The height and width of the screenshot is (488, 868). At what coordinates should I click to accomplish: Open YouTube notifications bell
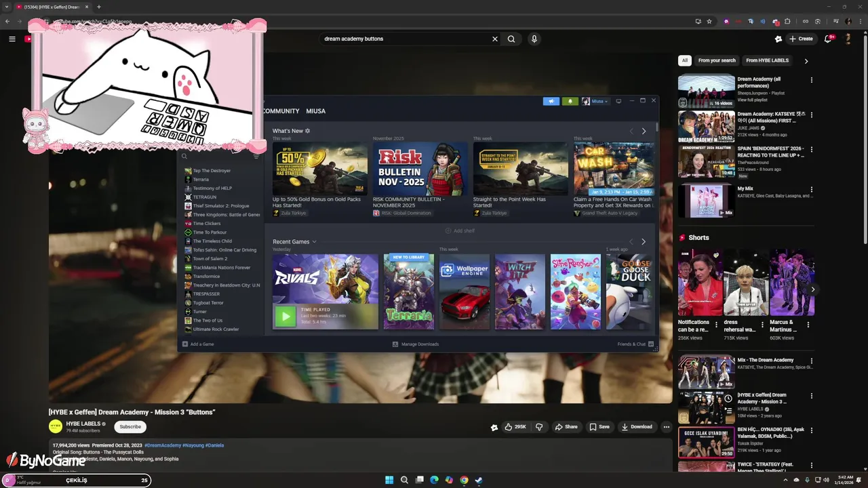829,39
